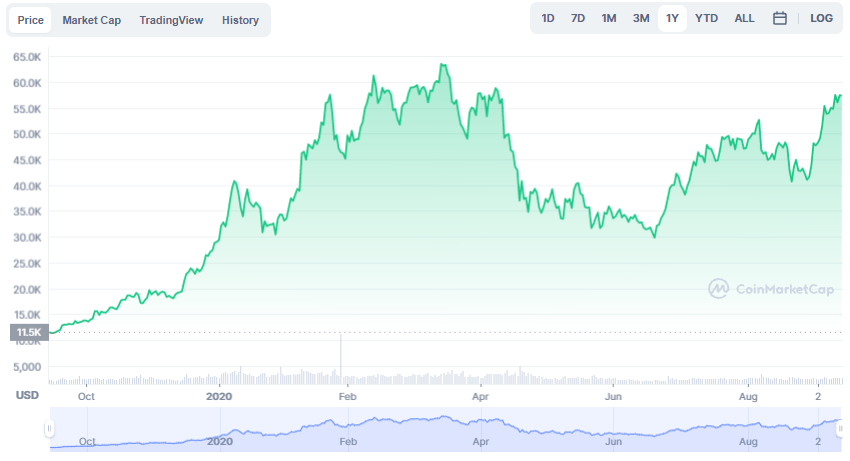Click the 60.0K axis label
The image size is (850, 461).
pyautogui.click(x=27, y=83)
